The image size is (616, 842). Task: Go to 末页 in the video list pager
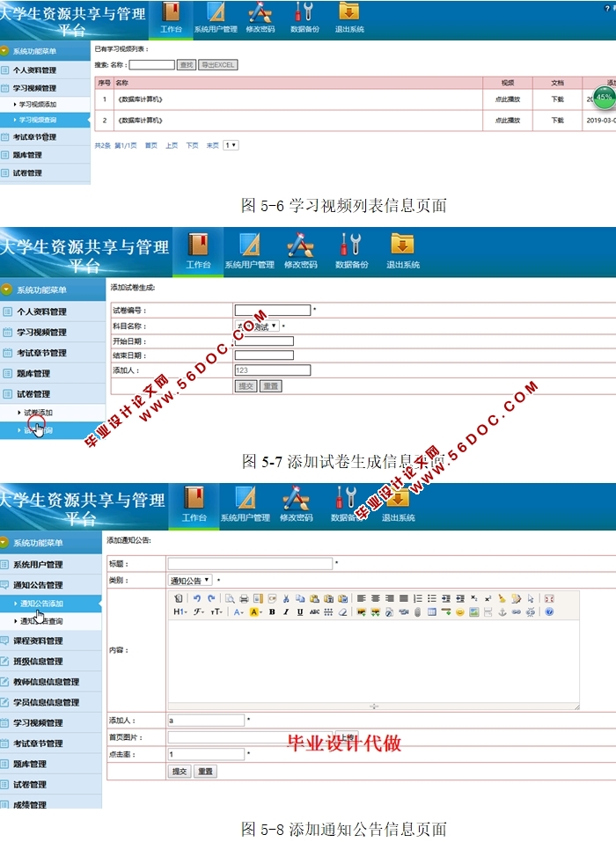213,145
